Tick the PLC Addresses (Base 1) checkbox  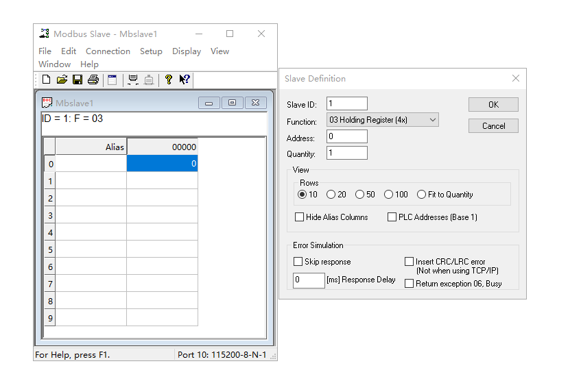392,217
